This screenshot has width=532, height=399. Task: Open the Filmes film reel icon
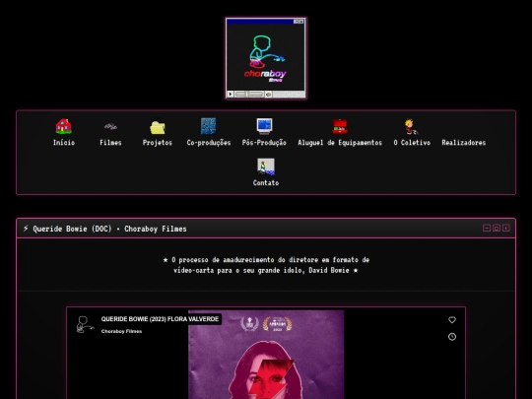click(110, 126)
